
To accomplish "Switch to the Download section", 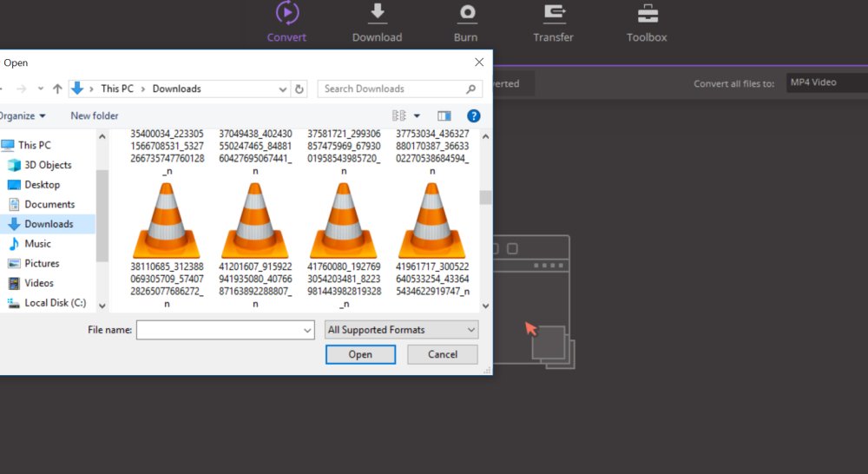I will 377,23.
